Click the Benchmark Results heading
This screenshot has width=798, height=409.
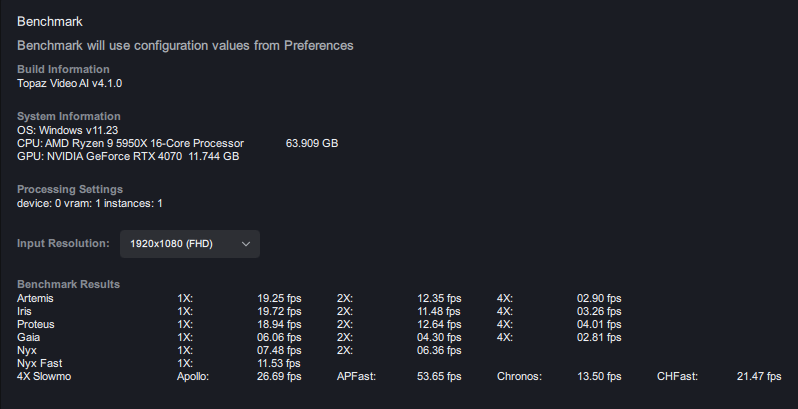coord(68,284)
